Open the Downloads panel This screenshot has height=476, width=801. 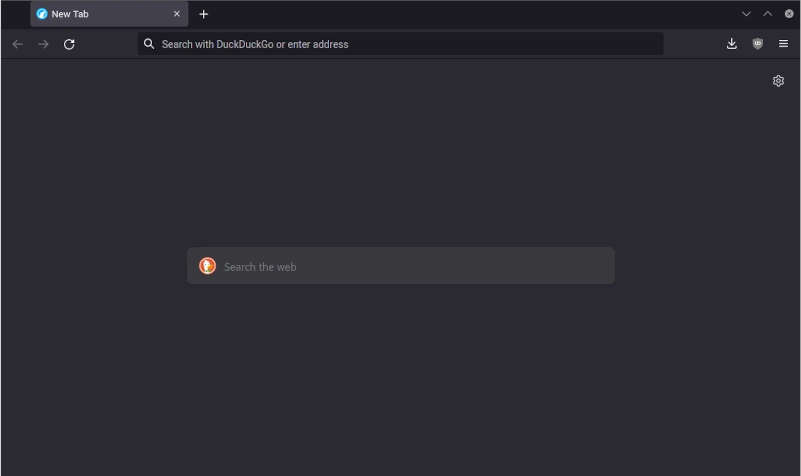(732, 44)
